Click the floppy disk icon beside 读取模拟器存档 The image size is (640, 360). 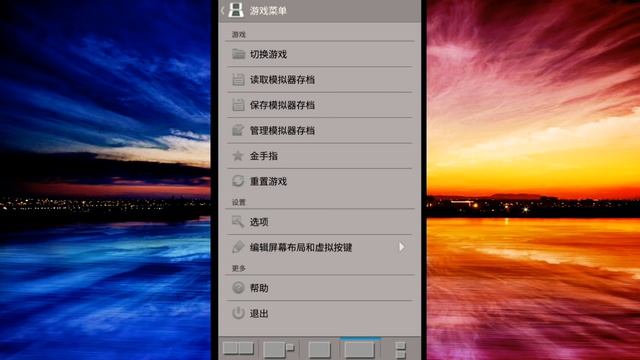click(238, 80)
